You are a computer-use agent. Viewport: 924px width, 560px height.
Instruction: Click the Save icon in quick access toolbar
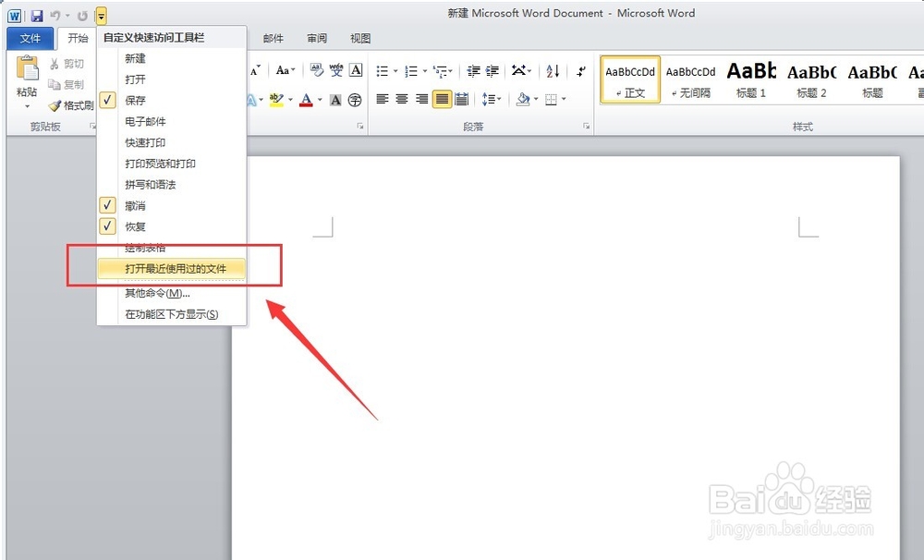click(37, 16)
